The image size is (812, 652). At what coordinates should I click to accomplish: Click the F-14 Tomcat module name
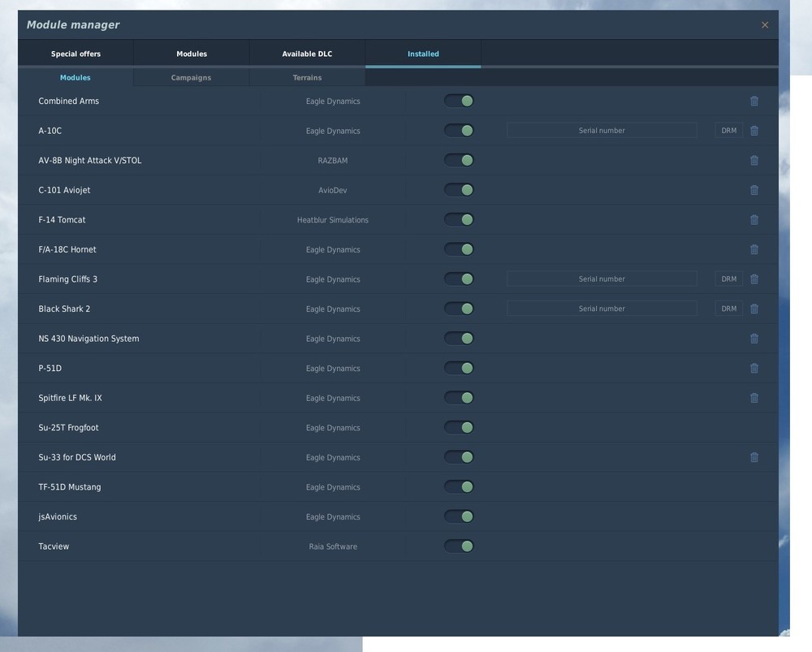[x=62, y=219]
